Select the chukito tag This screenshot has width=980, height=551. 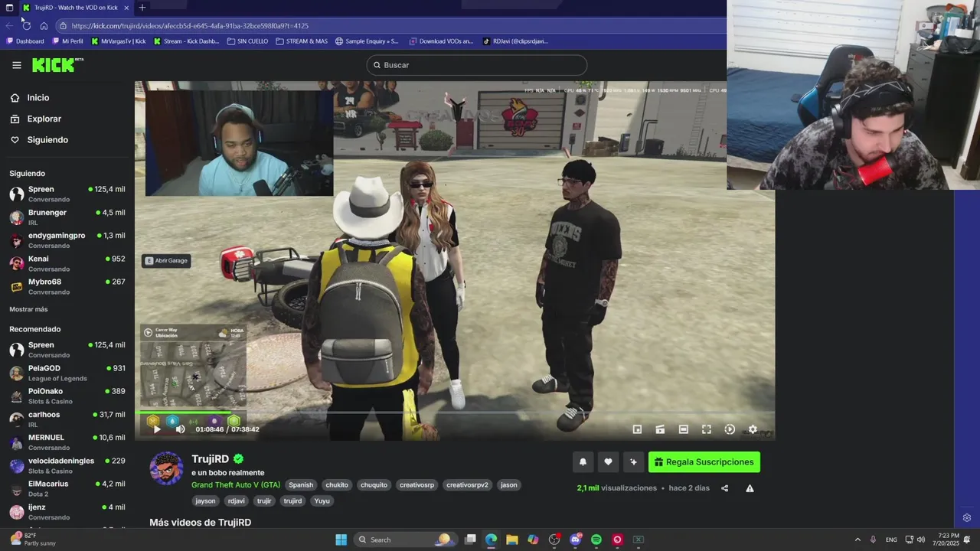coord(337,485)
